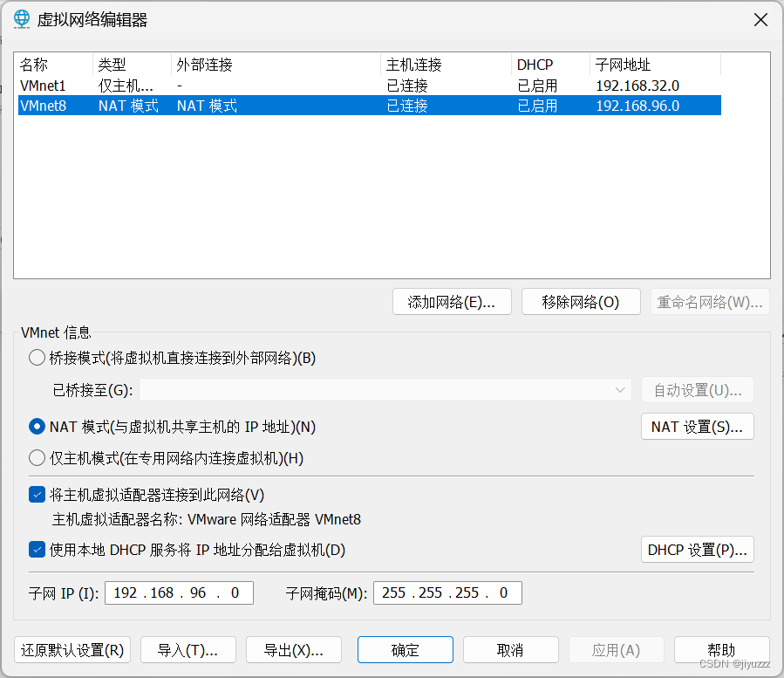
Task: Click 已启用 DHCP cell in VMnet1 row
Action: coord(537,86)
